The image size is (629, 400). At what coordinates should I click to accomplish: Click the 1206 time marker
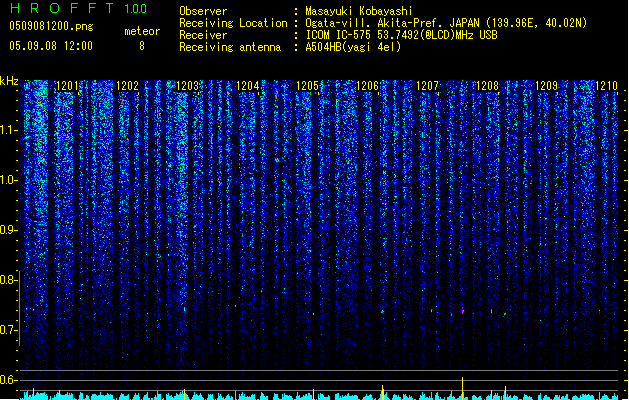pyautogui.click(x=367, y=86)
